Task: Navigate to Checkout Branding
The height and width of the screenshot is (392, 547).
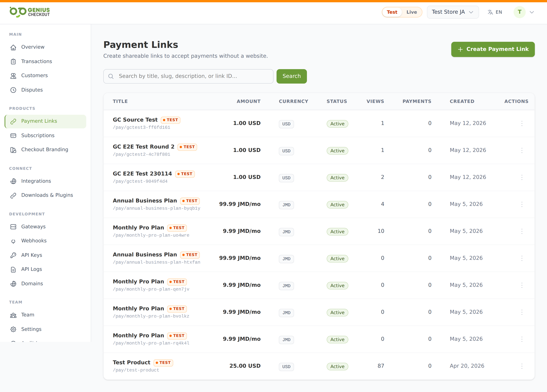Action: (x=45, y=149)
